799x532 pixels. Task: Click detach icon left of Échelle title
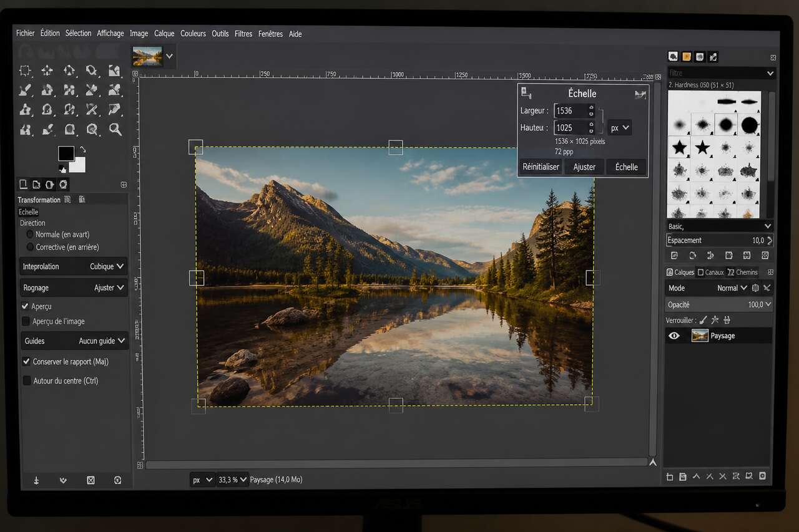(x=526, y=93)
